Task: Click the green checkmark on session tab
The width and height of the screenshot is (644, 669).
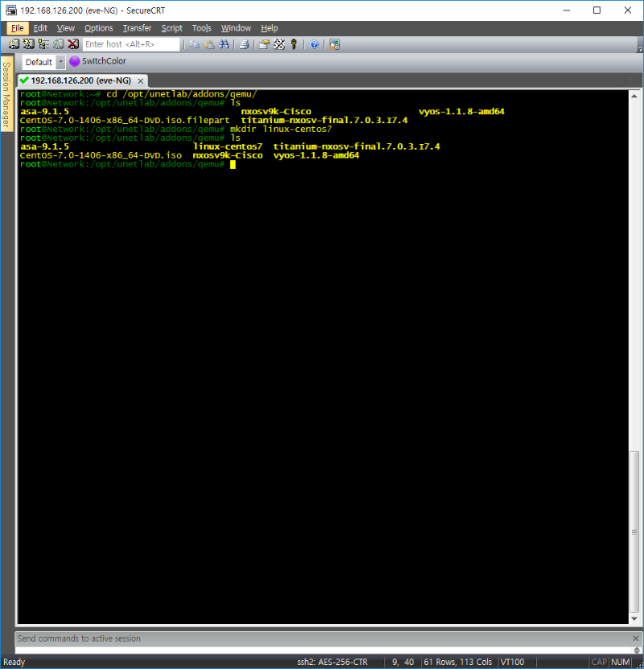Action: click(x=24, y=81)
